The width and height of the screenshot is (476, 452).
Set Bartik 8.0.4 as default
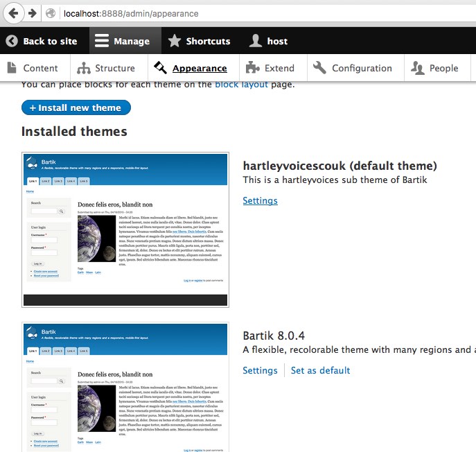[x=321, y=370]
